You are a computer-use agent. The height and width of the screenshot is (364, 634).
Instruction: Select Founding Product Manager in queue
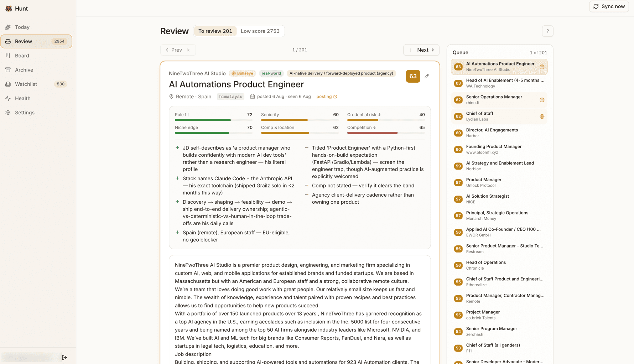tap(499, 149)
